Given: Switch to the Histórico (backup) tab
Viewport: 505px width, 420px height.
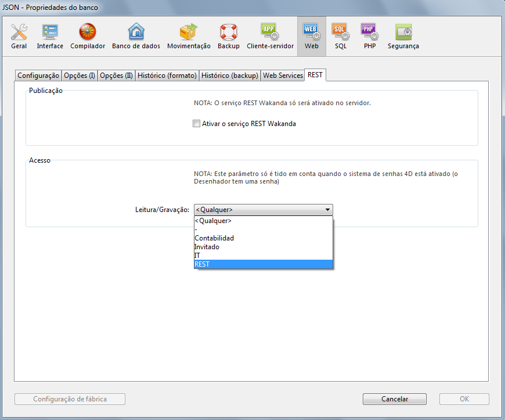Looking at the screenshot, I should (x=230, y=76).
